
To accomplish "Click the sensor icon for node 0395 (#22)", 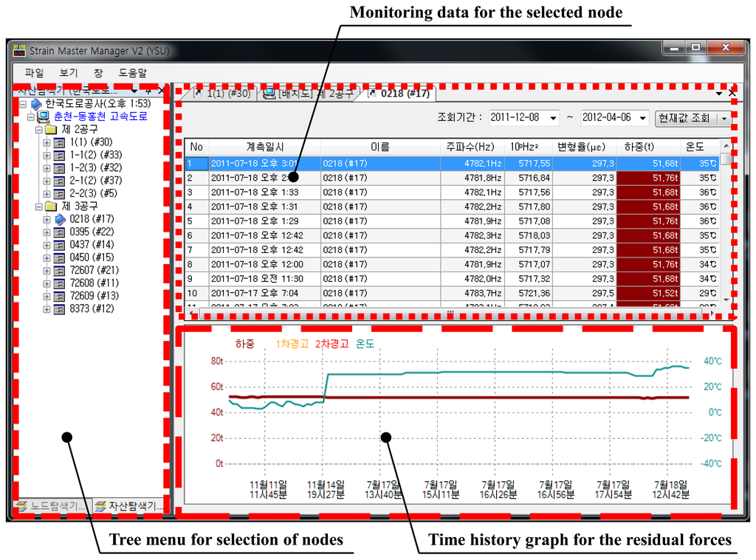I will 59,232.
